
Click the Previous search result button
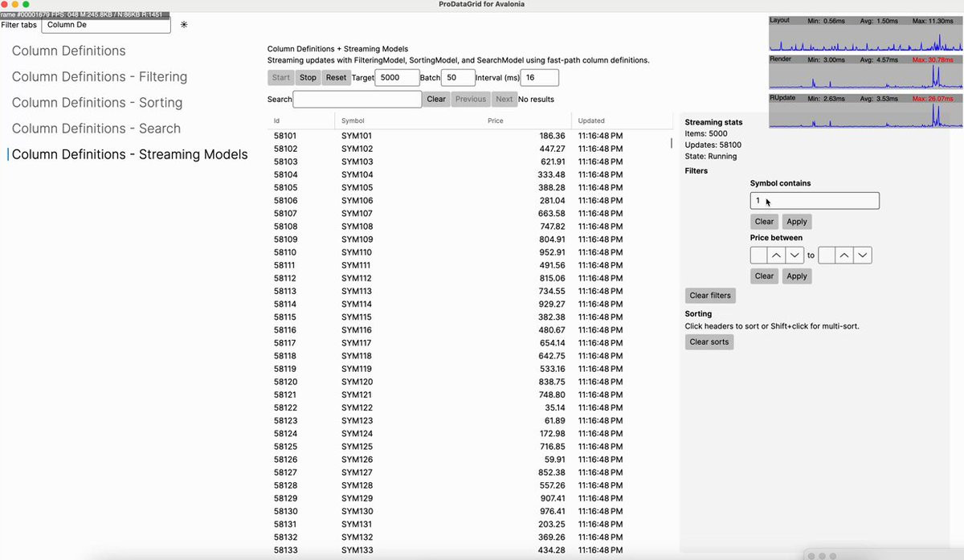point(471,99)
